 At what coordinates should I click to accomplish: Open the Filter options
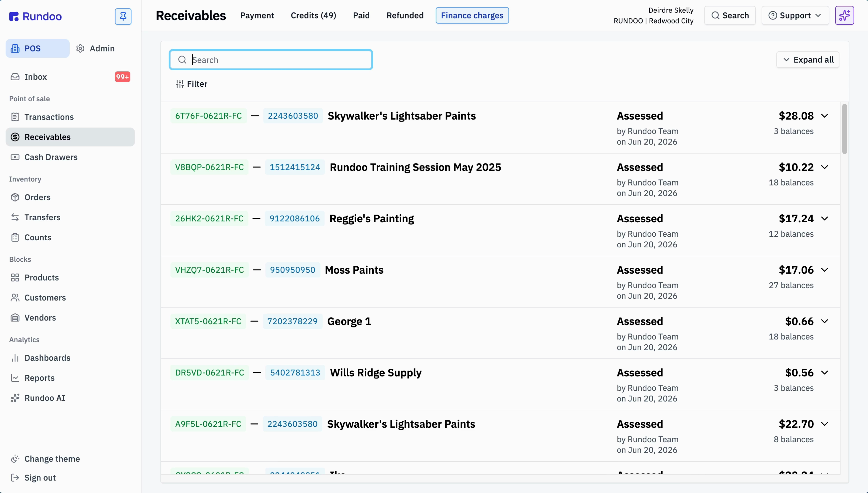click(191, 84)
